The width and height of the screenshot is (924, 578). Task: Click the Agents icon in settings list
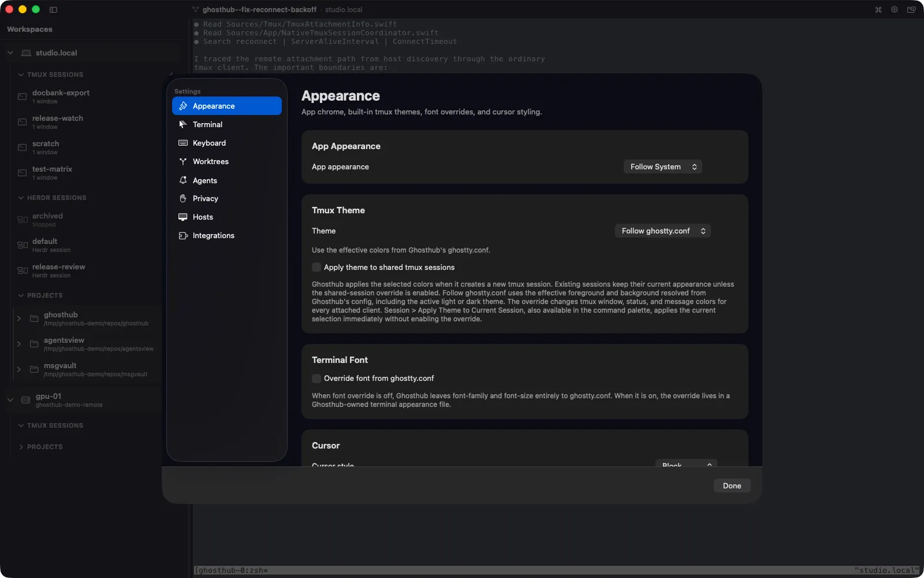coord(183,180)
